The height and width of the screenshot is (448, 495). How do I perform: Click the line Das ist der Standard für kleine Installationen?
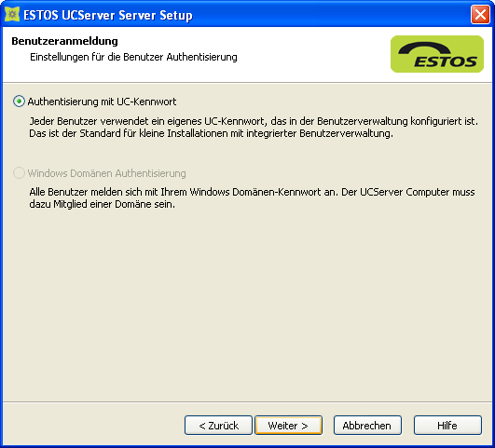point(212,133)
